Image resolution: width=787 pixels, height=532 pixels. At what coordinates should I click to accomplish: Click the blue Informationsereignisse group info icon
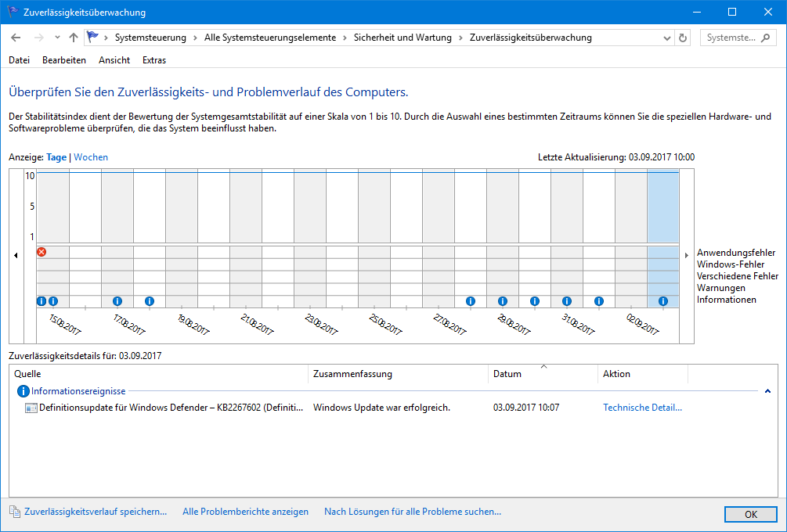click(x=23, y=391)
